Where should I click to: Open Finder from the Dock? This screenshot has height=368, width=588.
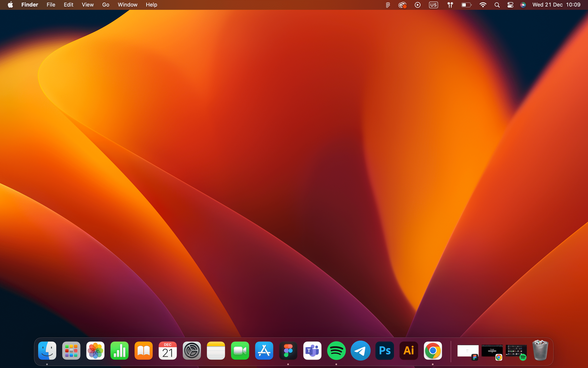coord(47,350)
